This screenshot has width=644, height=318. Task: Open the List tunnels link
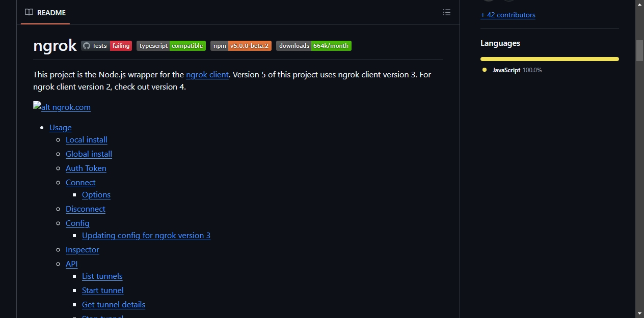pyautogui.click(x=102, y=276)
